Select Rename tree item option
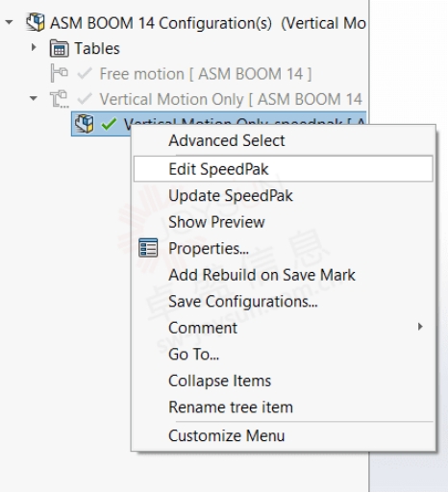 [231, 407]
